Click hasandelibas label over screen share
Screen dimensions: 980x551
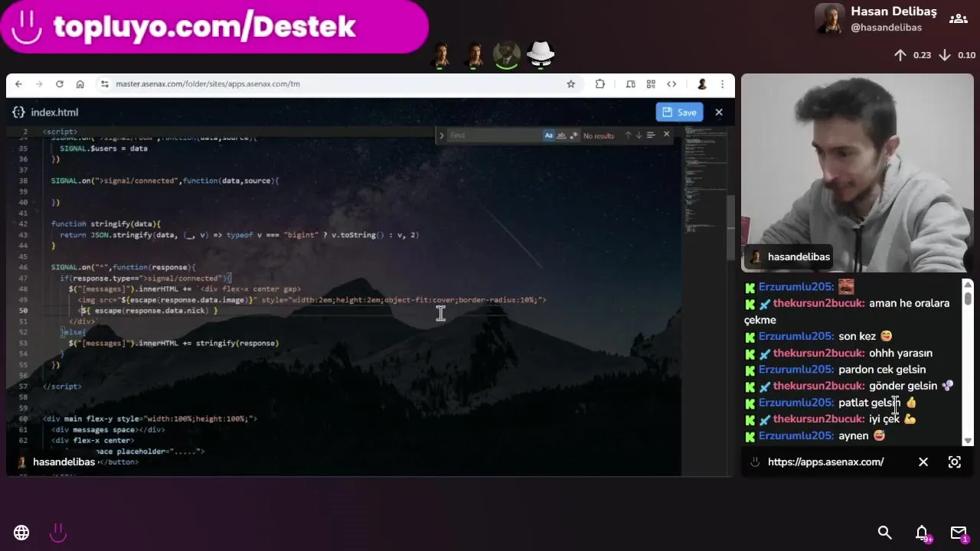click(64, 462)
